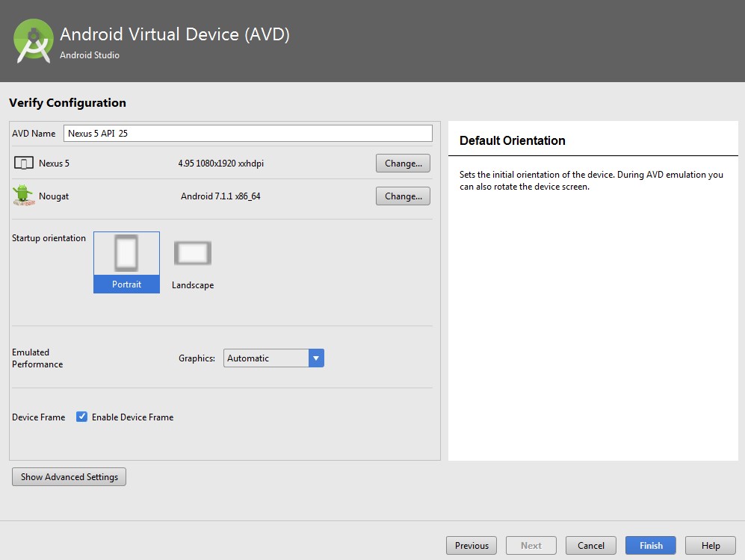
Task: Click the Automatic graphics combo box
Action: point(266,358)
